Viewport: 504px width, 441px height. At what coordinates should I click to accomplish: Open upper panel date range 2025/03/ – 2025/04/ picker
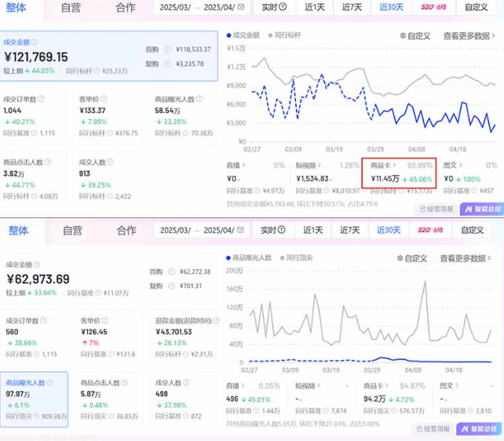202,7
